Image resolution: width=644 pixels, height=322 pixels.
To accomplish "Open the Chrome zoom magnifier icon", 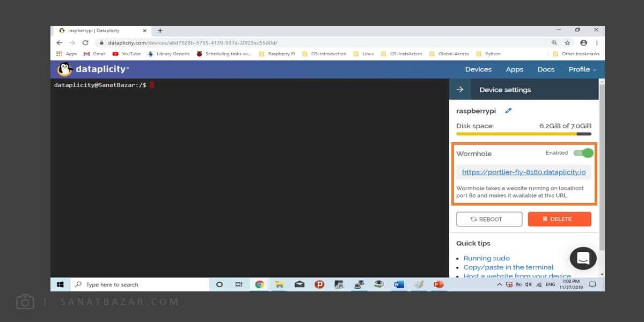I will tap(554, 43).
